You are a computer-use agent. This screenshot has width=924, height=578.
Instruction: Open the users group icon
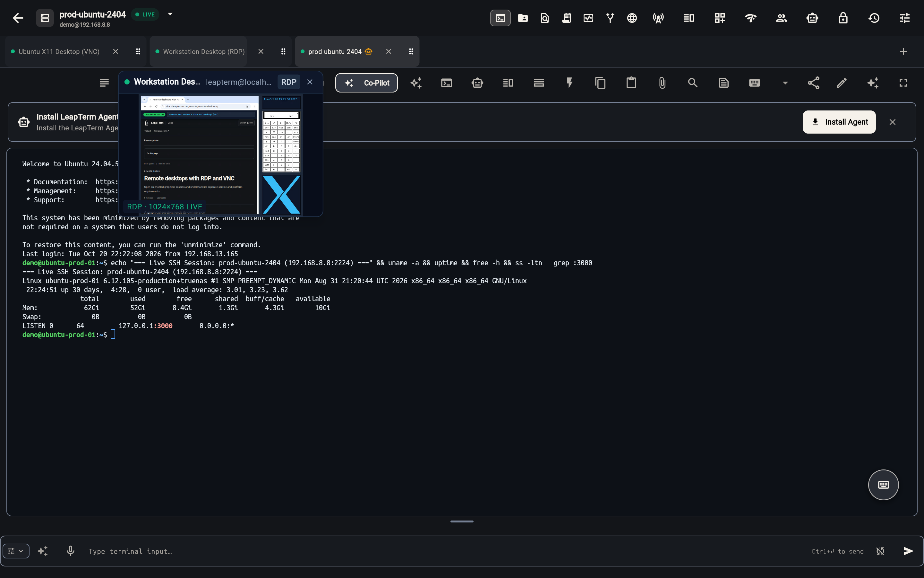(781, 18)
